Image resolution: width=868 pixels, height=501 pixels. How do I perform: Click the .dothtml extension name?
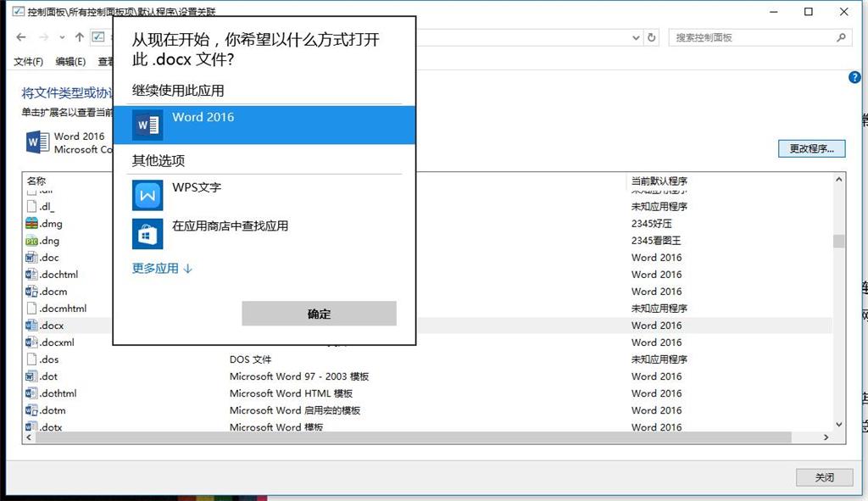(x=58, y=393)
